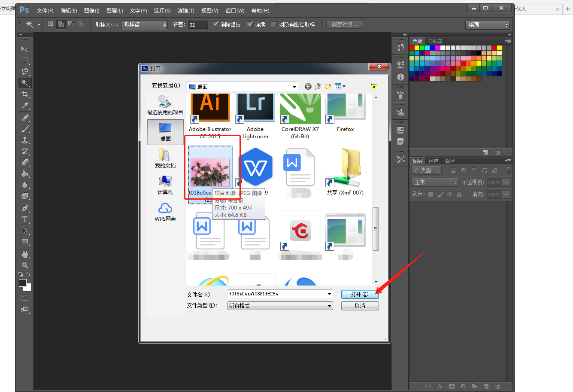Screen dimensions: 573x392
Task: Select the Eyedropper tool
Action: click(25, 105)
